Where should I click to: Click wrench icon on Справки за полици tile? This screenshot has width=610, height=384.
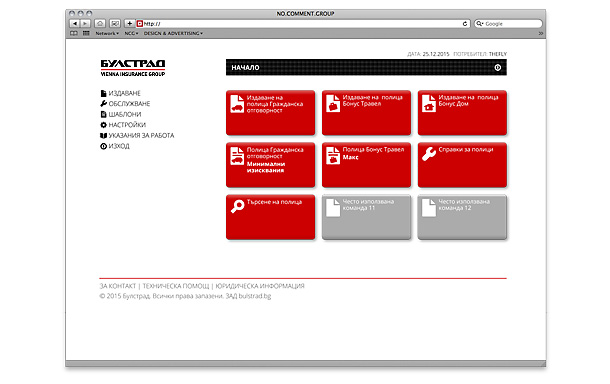429,154
